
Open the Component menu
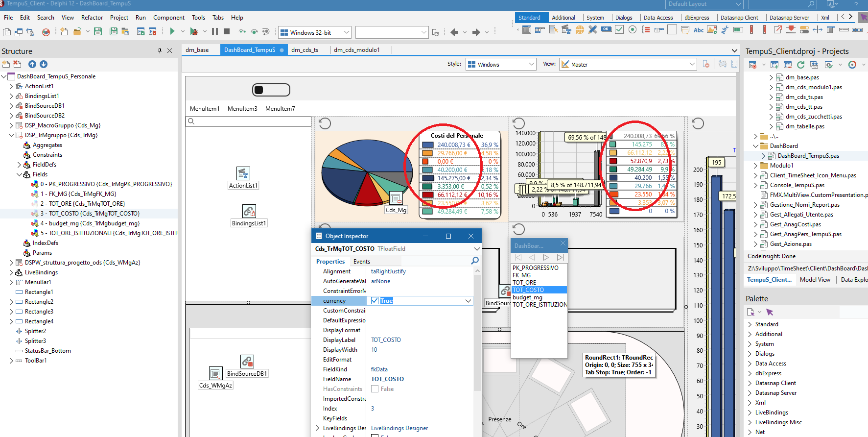[x=169, y=18]
